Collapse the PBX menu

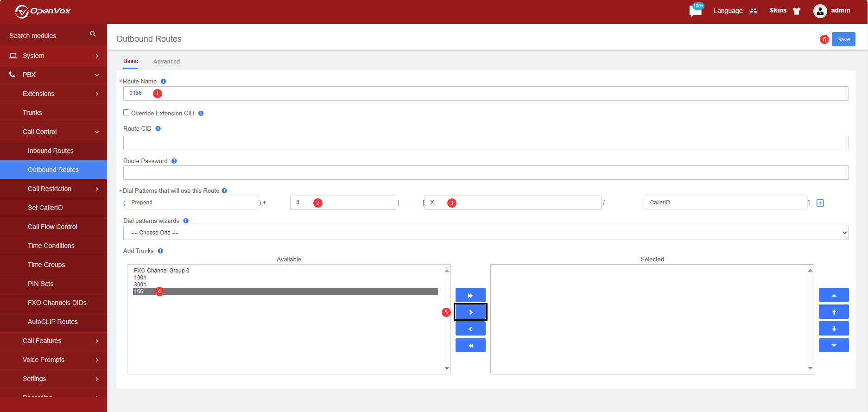[53, 75]
